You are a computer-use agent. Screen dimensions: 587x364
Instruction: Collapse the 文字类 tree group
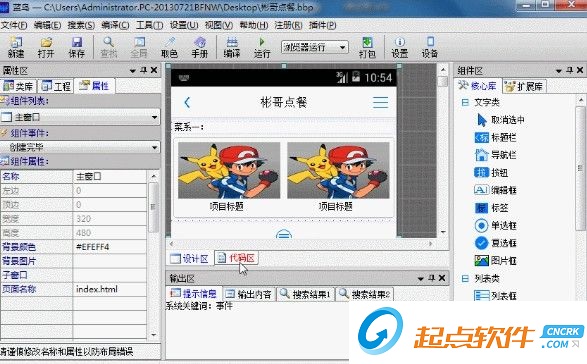pyautogui.click(x=465, y=102)
